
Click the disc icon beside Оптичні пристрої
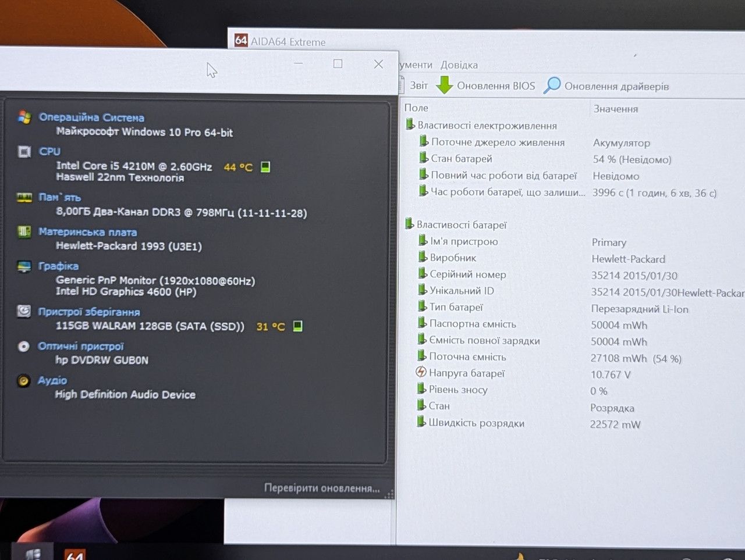pos(23,347)
